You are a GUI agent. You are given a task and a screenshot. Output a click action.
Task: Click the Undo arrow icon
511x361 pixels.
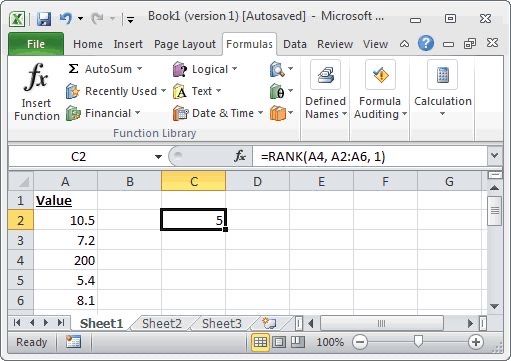pyautogui.click(x=66, y=18)
